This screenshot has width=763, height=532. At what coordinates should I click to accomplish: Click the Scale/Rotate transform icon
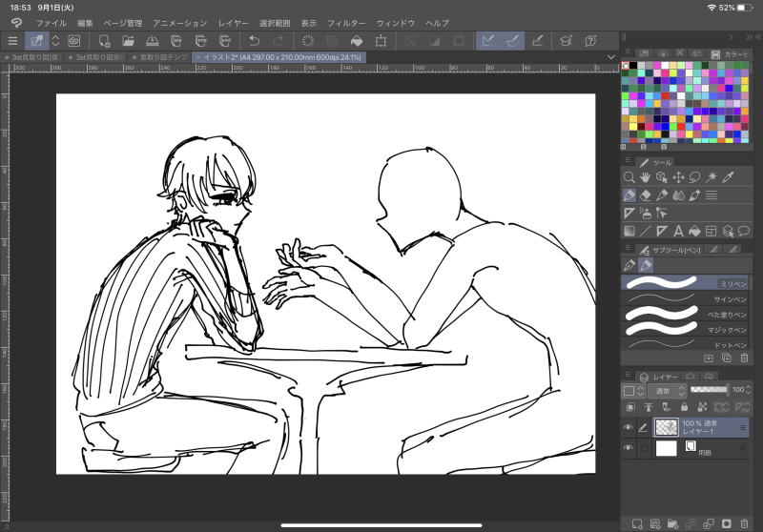click(381, 41)
